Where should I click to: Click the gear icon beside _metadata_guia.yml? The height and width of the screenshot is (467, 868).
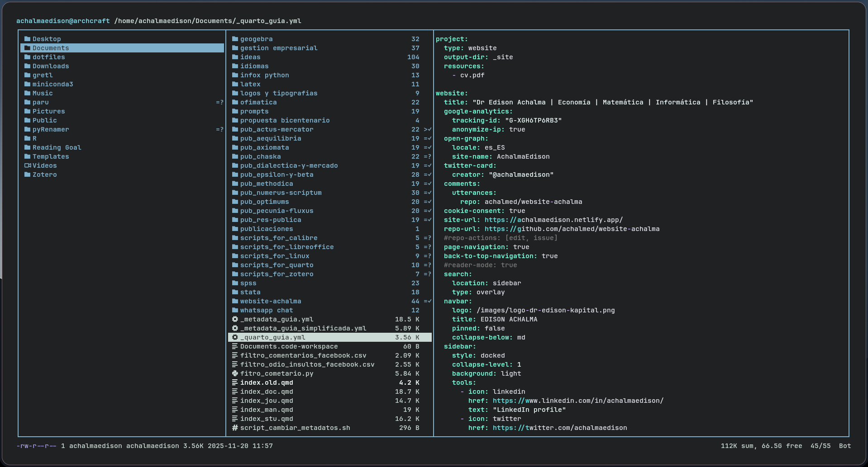click(235, 319)
